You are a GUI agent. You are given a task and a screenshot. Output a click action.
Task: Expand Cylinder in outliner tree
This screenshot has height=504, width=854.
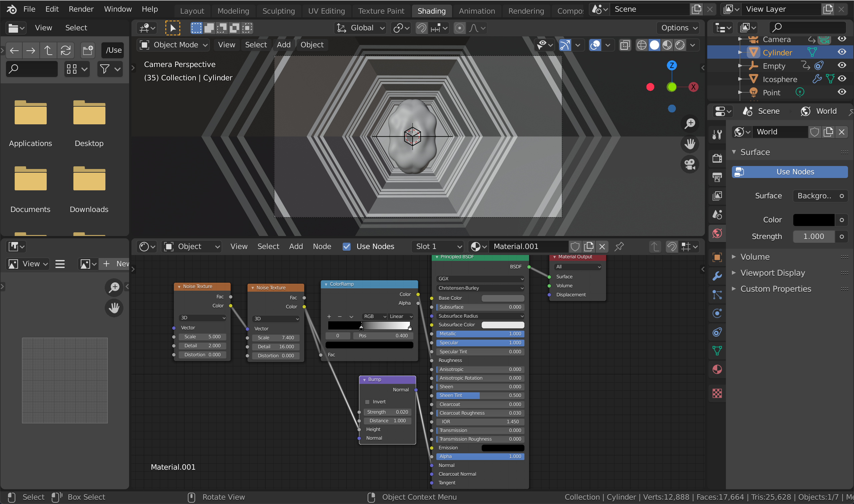tap(740, 52)
